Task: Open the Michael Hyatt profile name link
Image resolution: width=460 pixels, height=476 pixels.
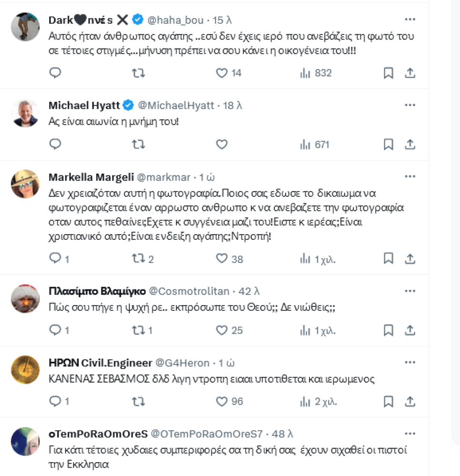Action: 84,105
